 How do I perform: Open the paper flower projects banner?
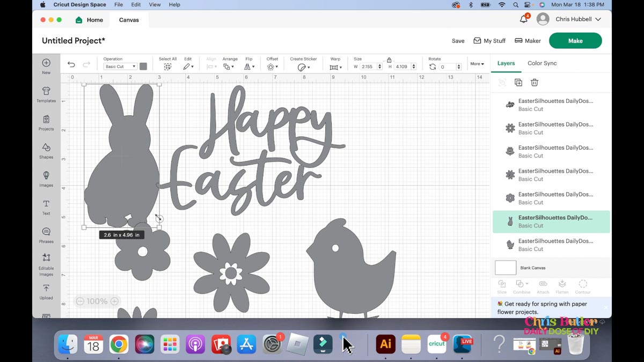(x=551, y=308)
